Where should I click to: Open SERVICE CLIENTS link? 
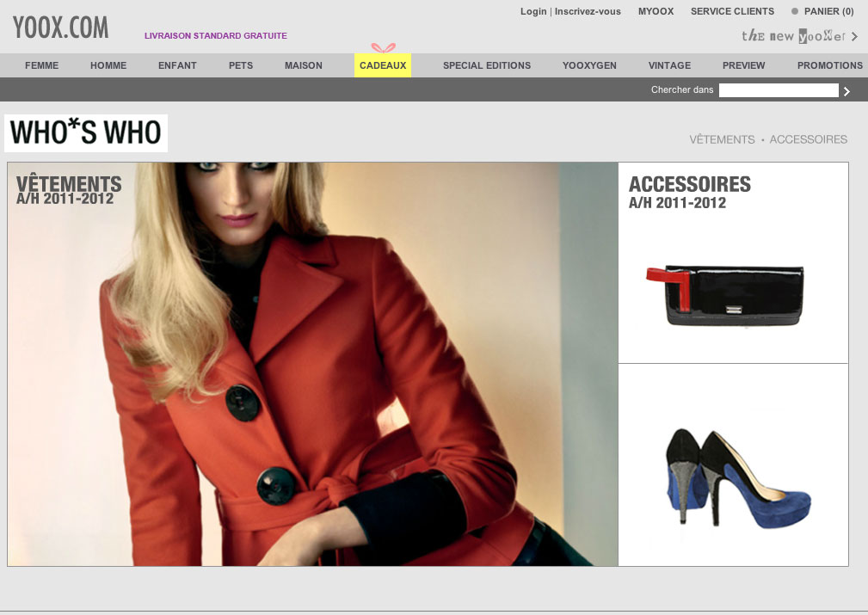click(732, 11)
